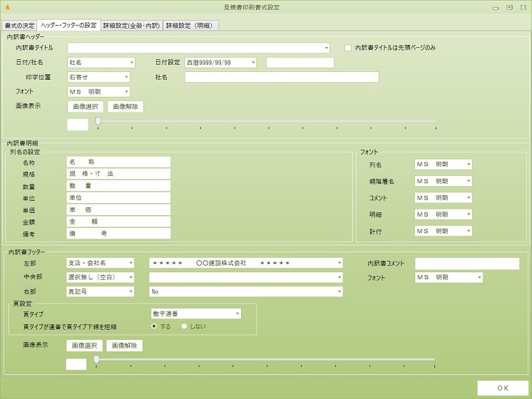
Task: Minimize the 見積書印刷書式設定 window
Action: (x=496, y=7)
